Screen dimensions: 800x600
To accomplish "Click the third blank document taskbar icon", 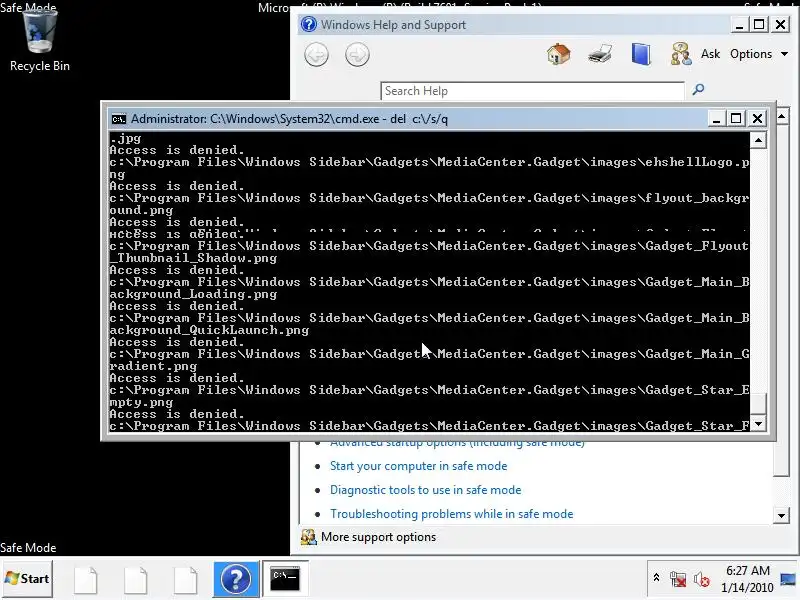I will [186, 580].
